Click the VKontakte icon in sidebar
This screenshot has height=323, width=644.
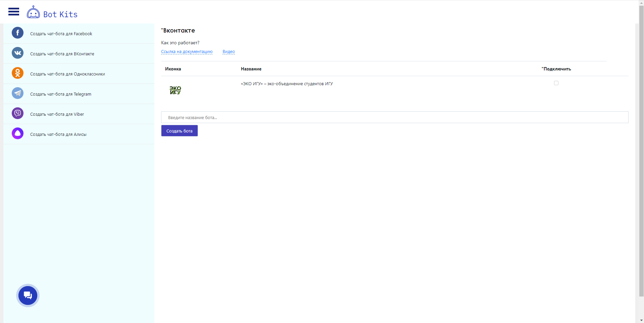click(17, 53)
